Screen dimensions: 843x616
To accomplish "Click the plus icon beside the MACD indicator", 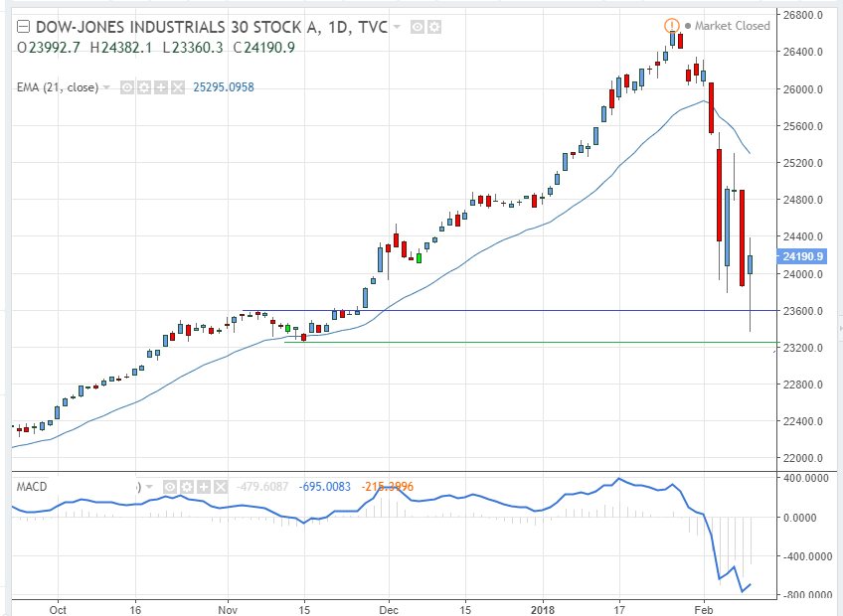I will tap(204, 487).
